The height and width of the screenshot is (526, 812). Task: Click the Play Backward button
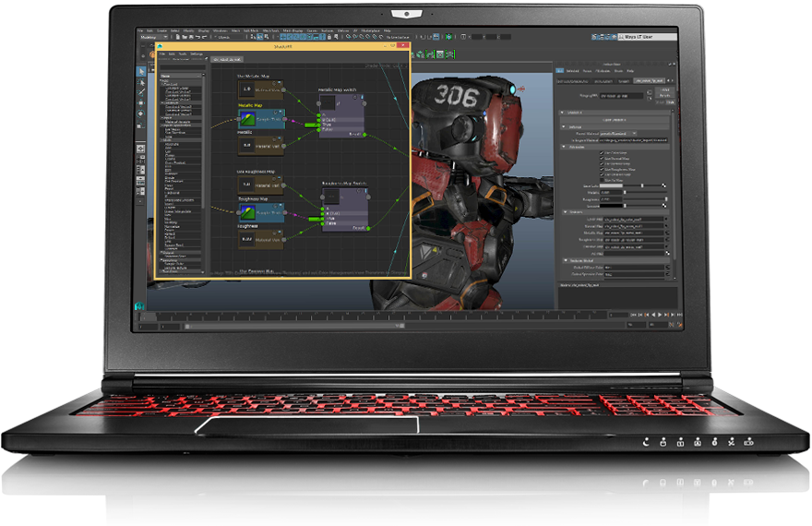(653, 315)
